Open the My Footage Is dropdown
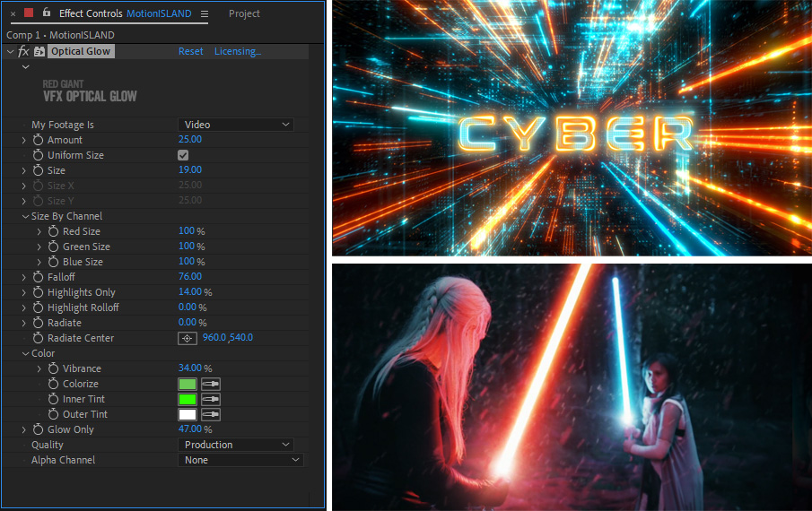 [x=236, y=125]
